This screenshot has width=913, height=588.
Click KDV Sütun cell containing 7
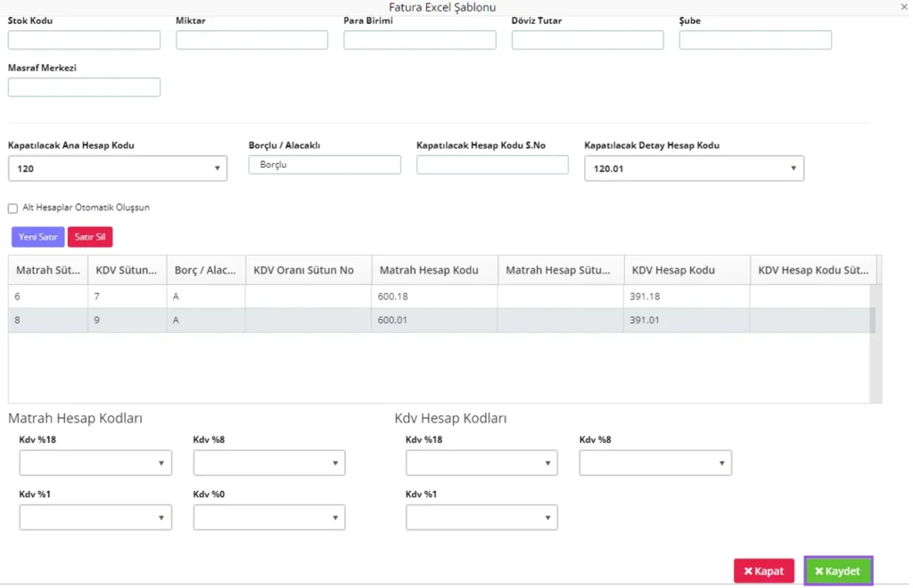click(127, 297)
